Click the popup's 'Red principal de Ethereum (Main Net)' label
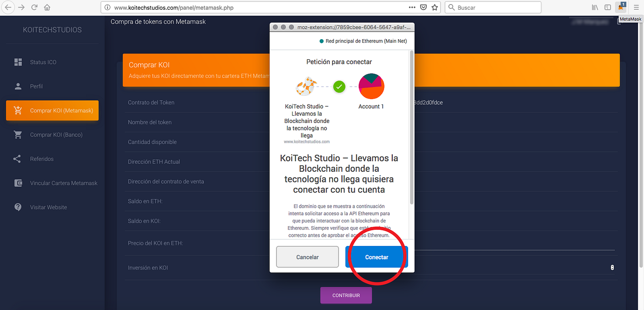The width and height of the screenshot is (644, 310). click(366, 41)
